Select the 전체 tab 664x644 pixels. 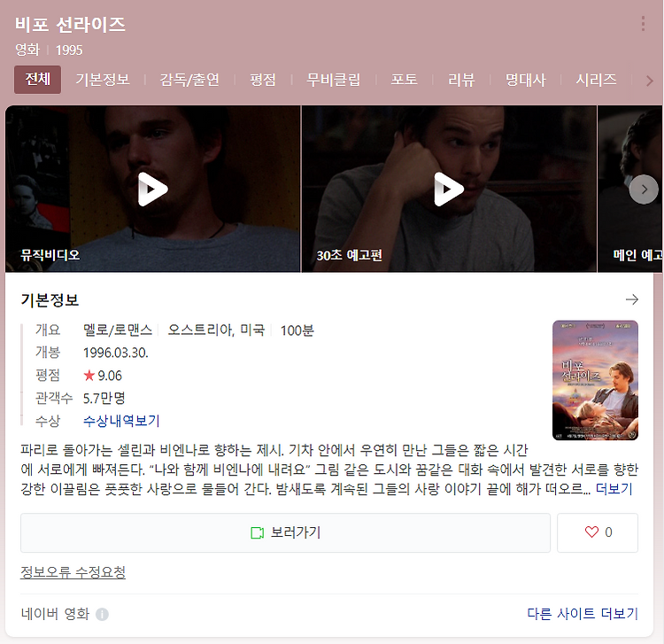click(38, 79)
